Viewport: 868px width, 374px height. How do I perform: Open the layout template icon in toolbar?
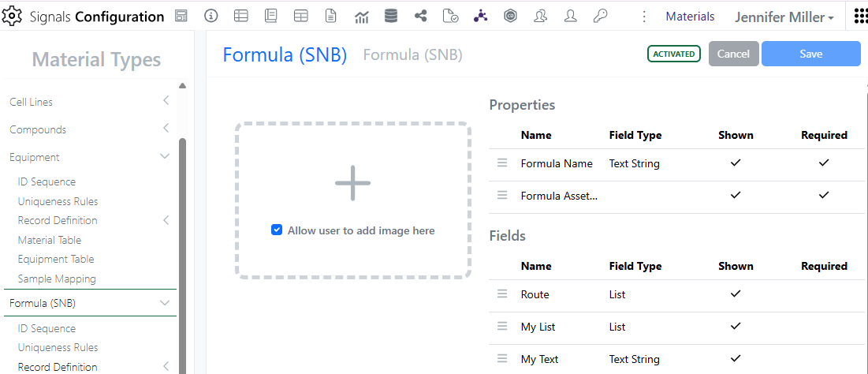pos(181,16)
